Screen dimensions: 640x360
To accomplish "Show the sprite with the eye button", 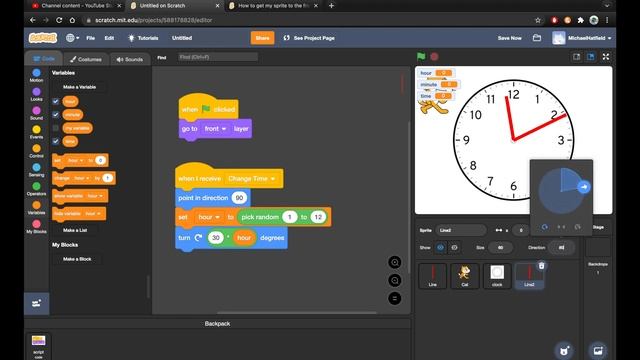I will 440,247.
